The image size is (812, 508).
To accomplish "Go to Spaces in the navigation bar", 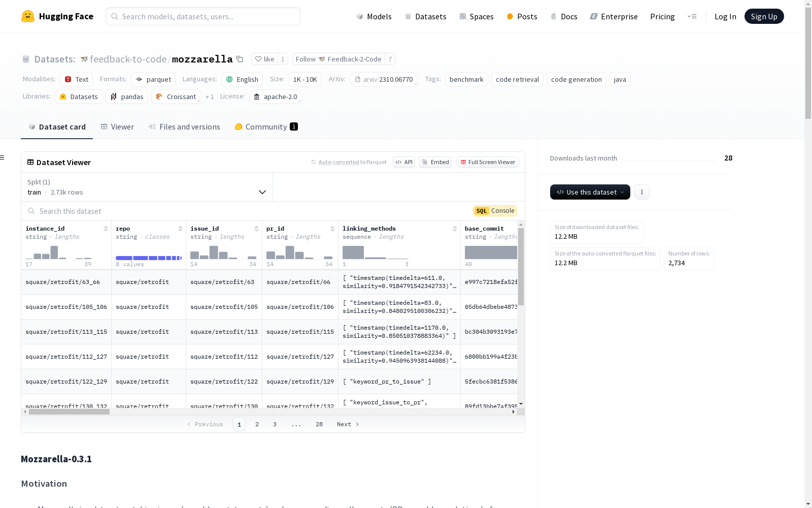I will pyautogui.click(x=476, y=16).
